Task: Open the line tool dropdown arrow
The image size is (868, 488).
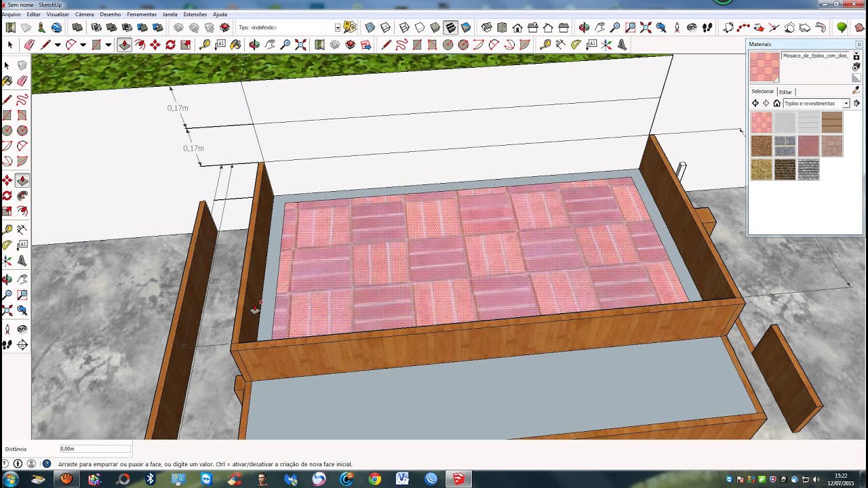Action: 58,45
